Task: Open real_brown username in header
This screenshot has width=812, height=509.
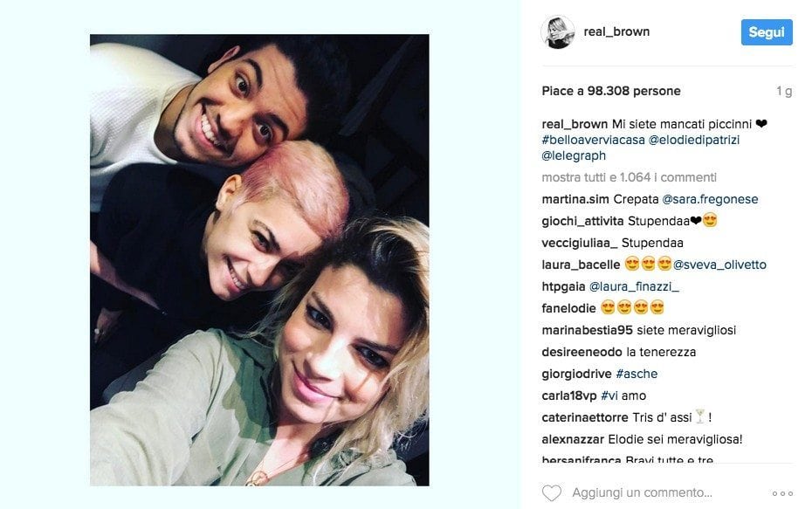Action: click(616, 31)
